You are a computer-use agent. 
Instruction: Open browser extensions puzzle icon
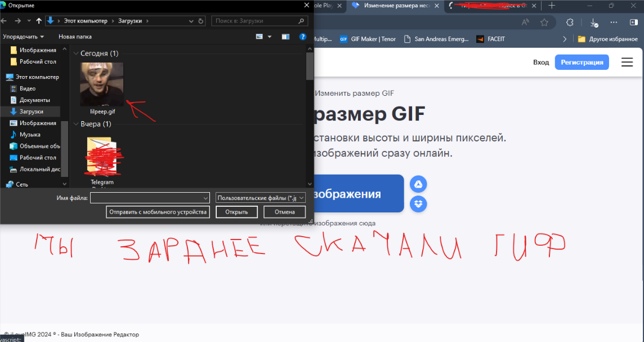point(570,23)
